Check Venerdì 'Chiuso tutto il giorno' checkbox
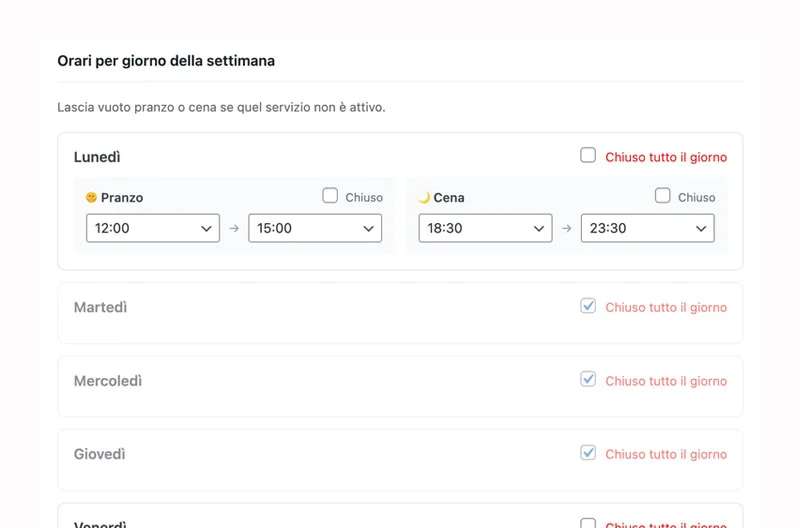This screenshot has height=528, width=800. [x=588, y=523]
